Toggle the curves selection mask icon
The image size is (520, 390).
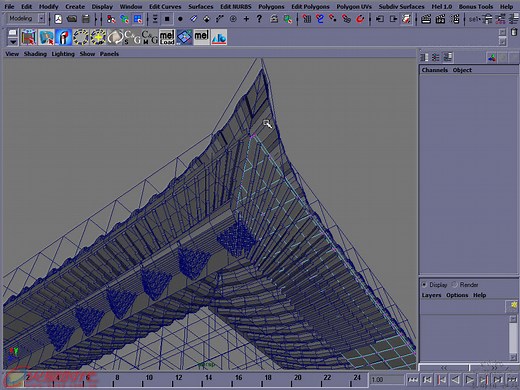coord(193,19)
